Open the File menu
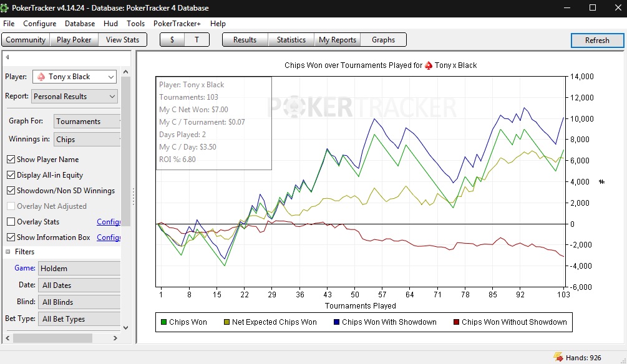This screenshot has width=627, height=364. 9,24
